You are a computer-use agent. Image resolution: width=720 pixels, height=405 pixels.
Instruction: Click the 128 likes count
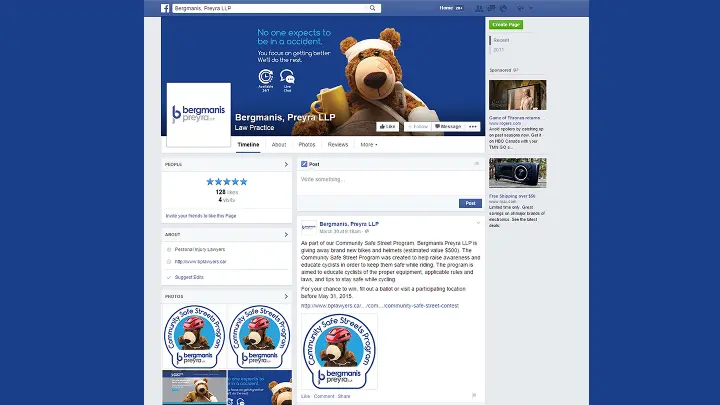227,192
